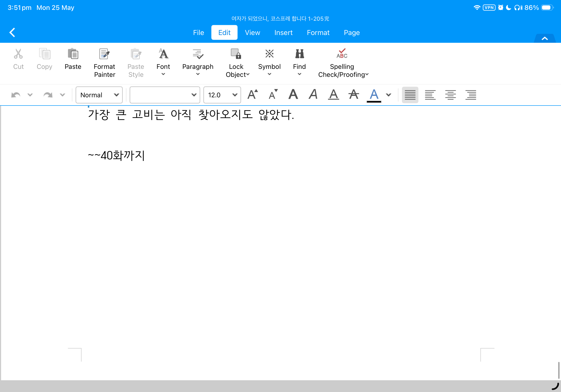The image size is (561, 392).
Task: Redo the last undone action
Action: point(48,95)
